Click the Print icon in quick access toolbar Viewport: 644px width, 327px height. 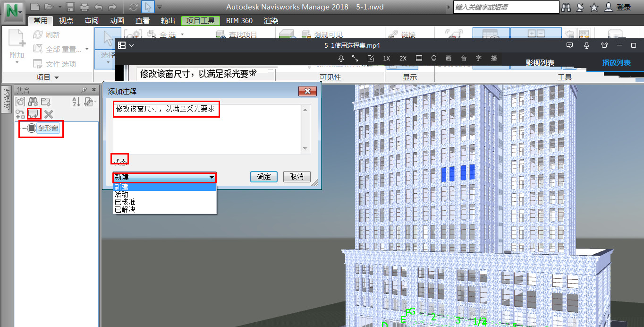pos(85,7)
